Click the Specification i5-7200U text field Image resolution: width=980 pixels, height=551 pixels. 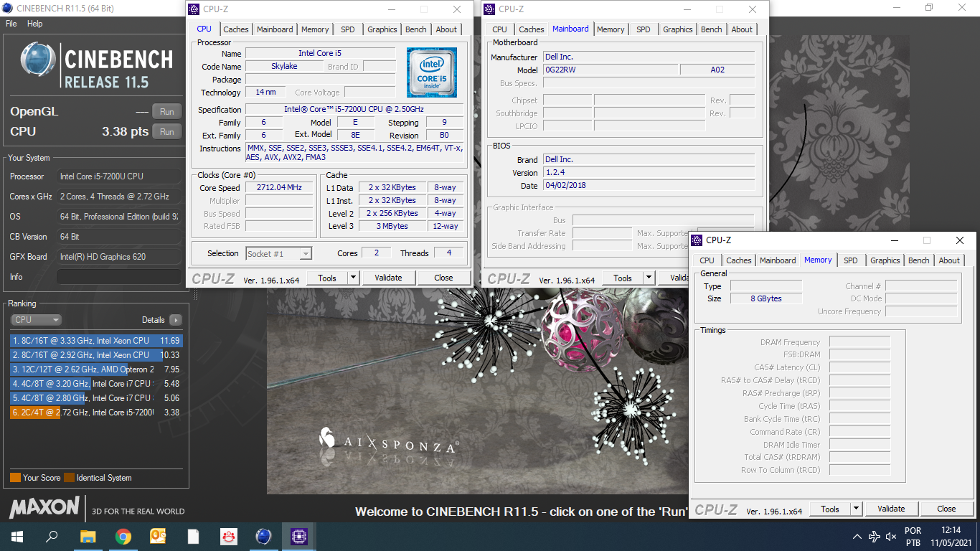pos(354,109)
